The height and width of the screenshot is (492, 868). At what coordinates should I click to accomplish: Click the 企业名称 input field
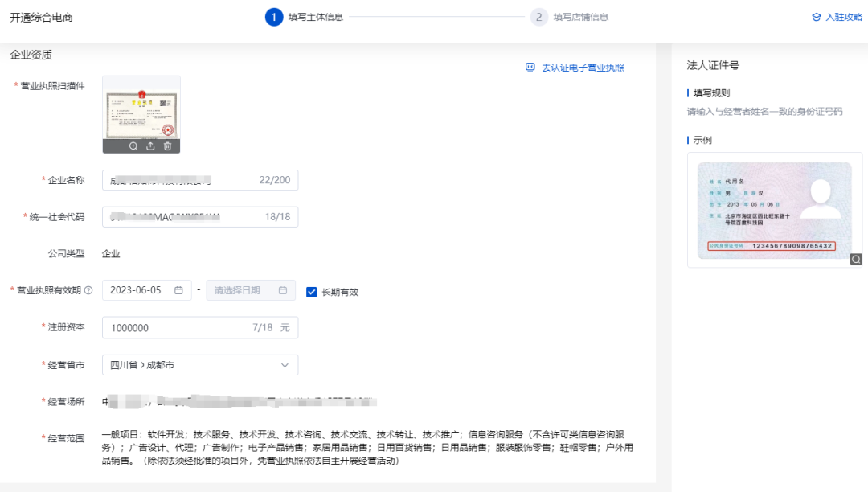[193, 179]
